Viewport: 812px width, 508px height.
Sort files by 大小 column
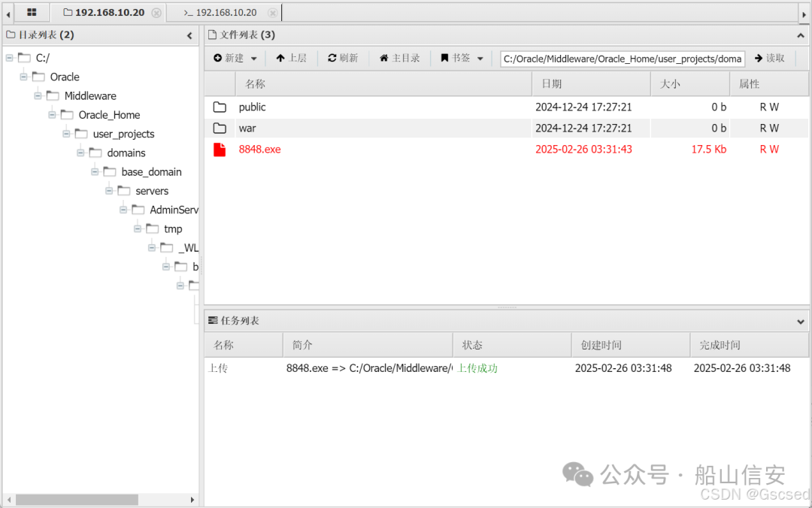click(x=690, y=84)
